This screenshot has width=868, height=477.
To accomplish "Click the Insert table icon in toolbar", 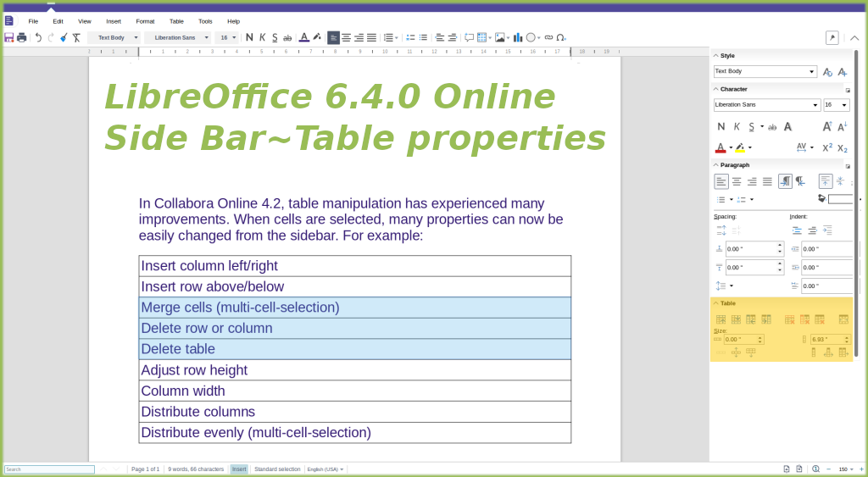I will [x=481, y=37].
